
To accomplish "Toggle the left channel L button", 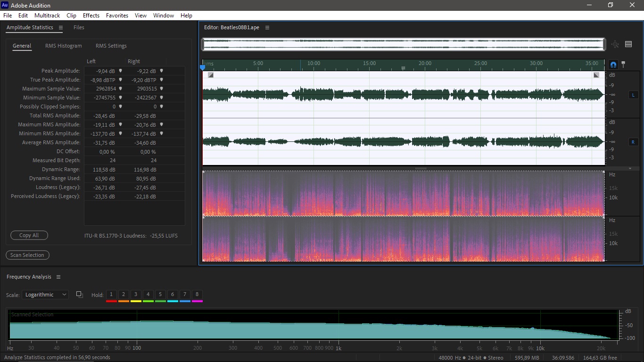I will pos(633,95).
